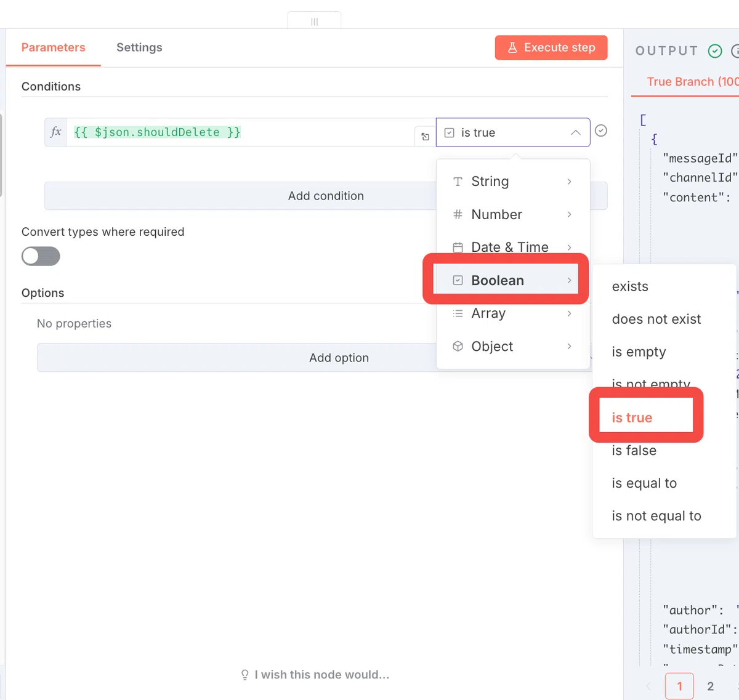This screenshot has height=700, width=739.
Task: Expand the Array operator submenu
Action: coord(513,313)
